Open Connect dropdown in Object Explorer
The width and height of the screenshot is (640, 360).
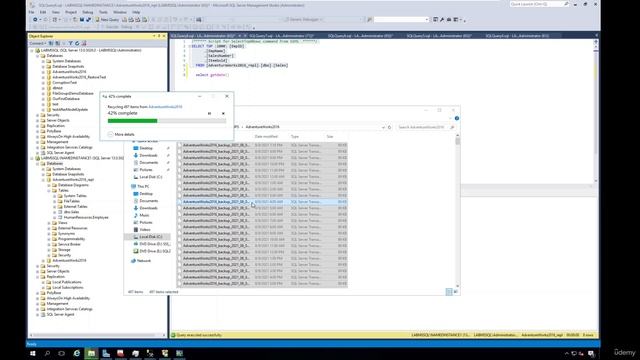point(37,43)
